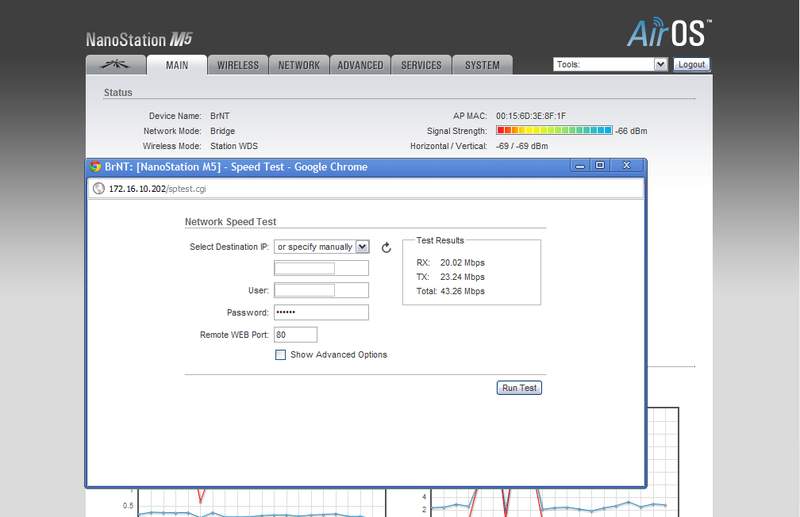Screen dimensions: 800x517
Task: Open the ADVANCED tab
Action: [360, 65]
